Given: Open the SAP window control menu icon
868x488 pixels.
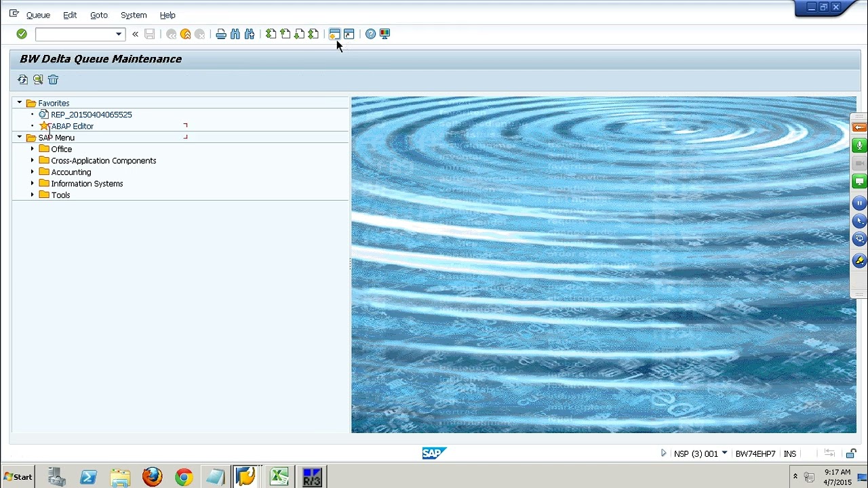Looking at the screenshot, I should coord(14,14).
